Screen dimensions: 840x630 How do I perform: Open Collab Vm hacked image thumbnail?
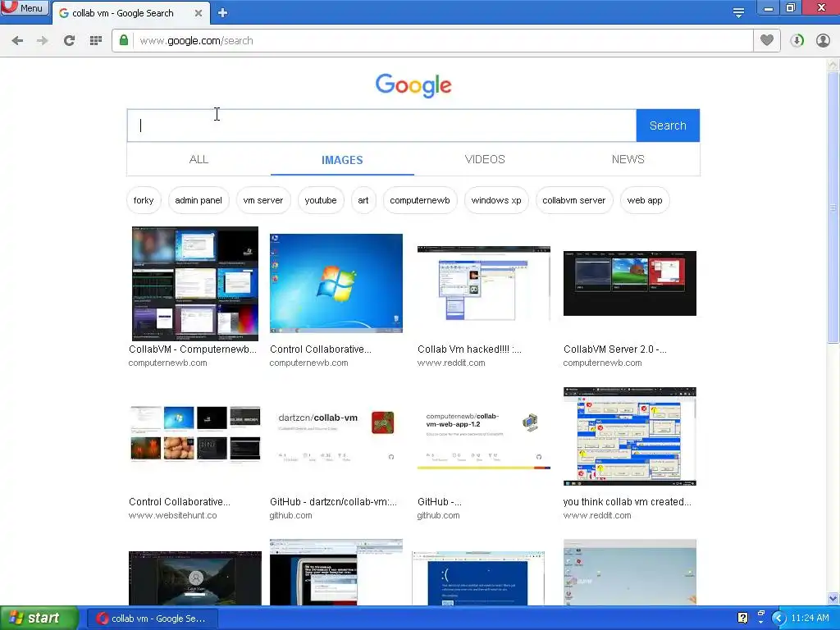tap(484, 283)
